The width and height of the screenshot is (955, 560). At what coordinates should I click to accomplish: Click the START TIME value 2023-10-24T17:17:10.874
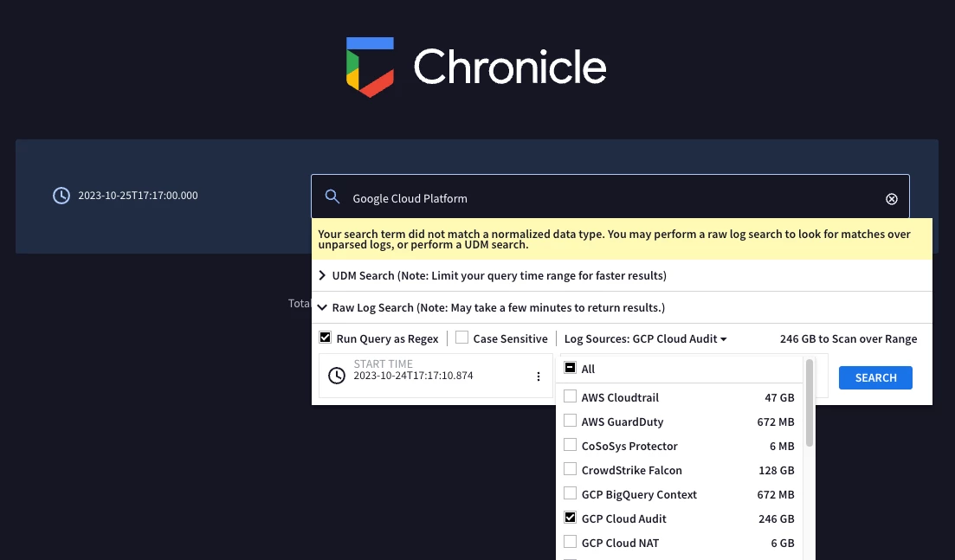pyautogui.click(x=413, y=376)
